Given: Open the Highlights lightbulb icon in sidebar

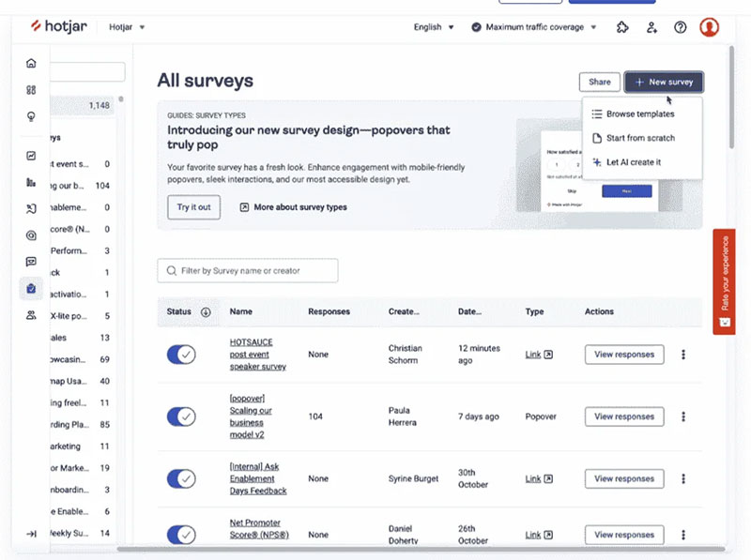Looking at the screenshot, I should point(31,116).
